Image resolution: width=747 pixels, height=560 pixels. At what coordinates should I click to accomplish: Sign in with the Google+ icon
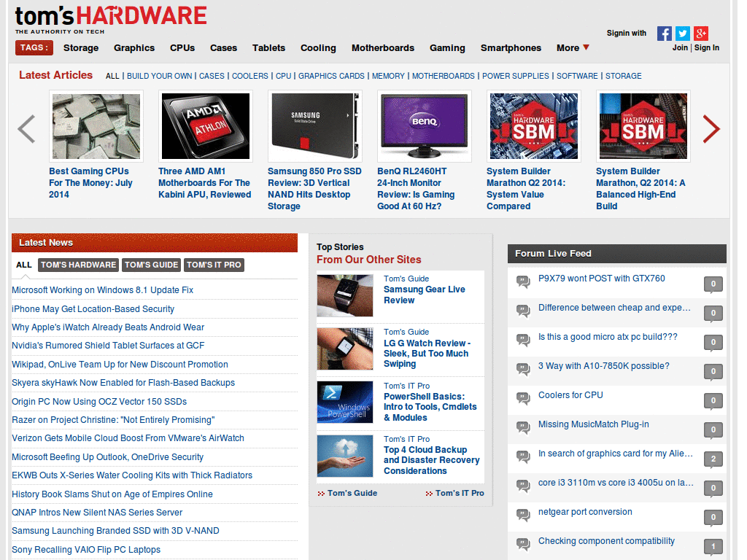(x=701, y=33)
